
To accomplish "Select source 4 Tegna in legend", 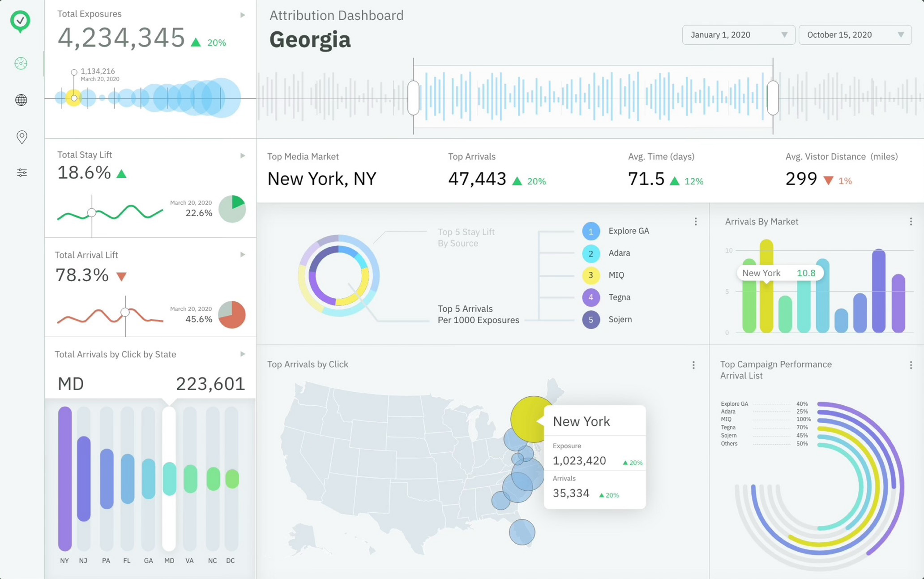I will [x=607, y=297].
